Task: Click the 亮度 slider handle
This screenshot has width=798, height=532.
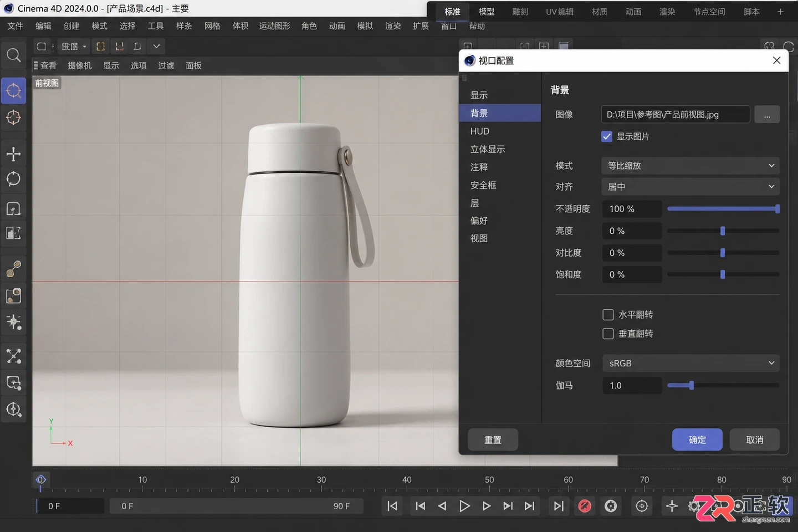Action: pyautogui.click(x=723, y=231)
